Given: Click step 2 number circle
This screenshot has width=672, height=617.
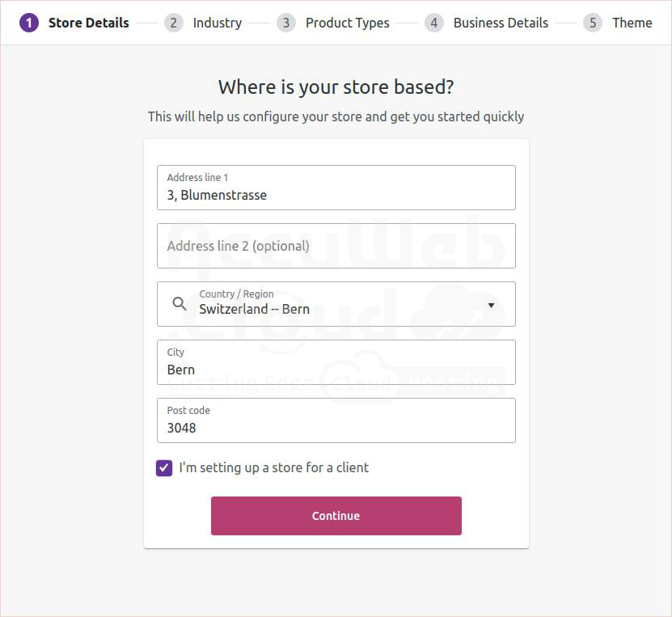Looking at the screenshot, I should (173, 23).
